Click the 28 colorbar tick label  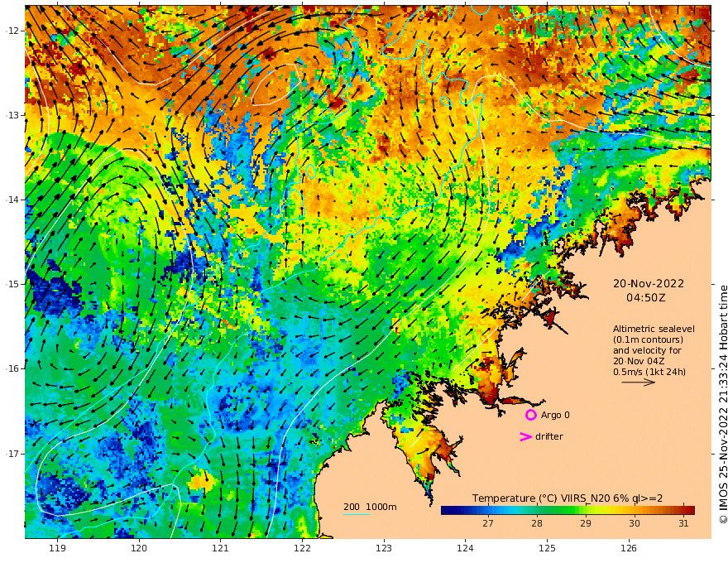coord(537,523)
